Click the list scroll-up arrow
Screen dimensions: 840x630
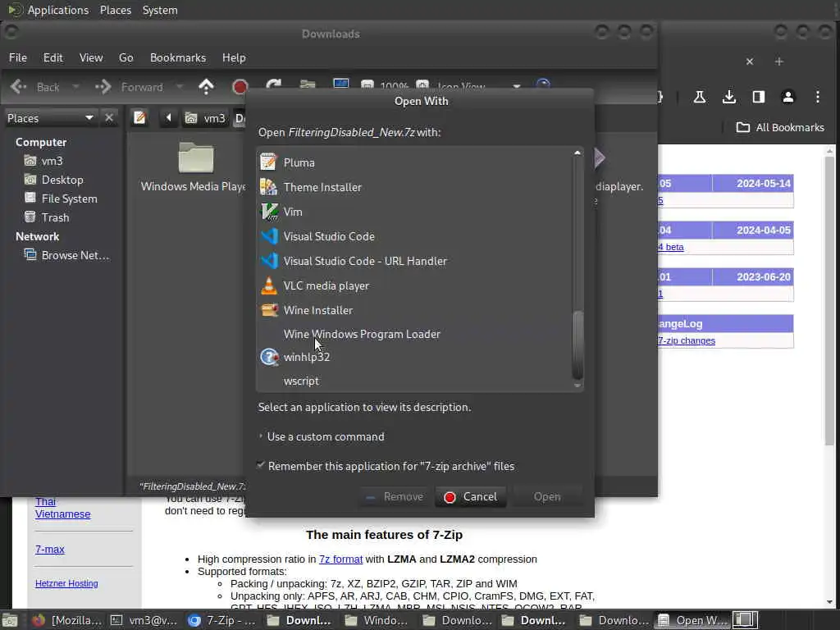pos(577,153)
